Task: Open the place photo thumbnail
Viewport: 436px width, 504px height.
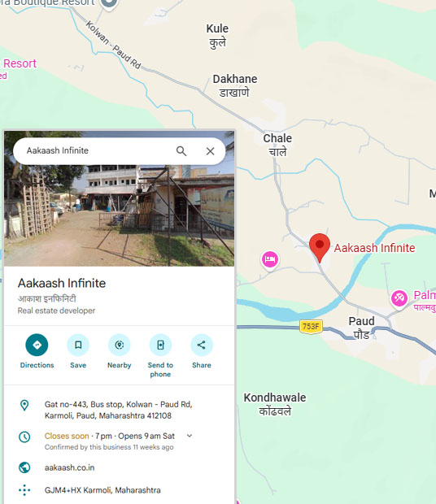Action: (x=119, y=198)
